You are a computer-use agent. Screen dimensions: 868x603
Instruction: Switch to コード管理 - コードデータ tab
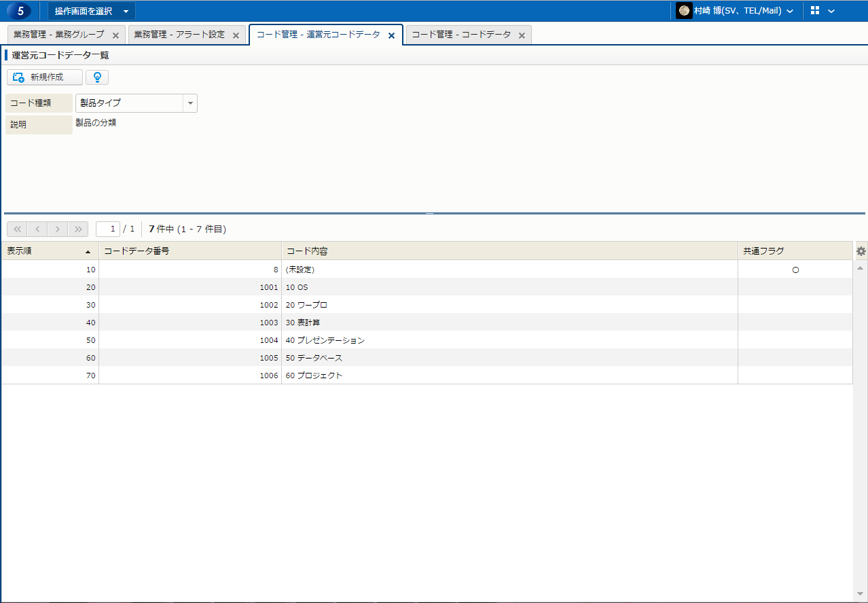pyautogui.click(x=461, y=35)
